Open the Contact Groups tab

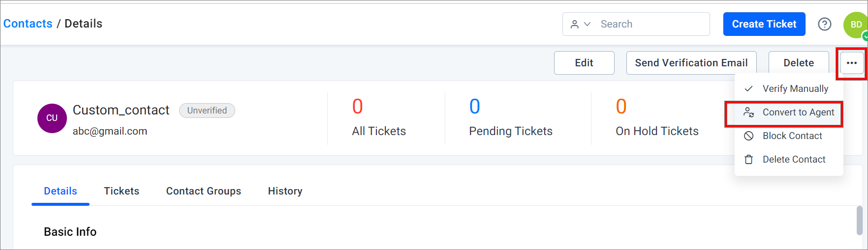(x=204, y=191)
